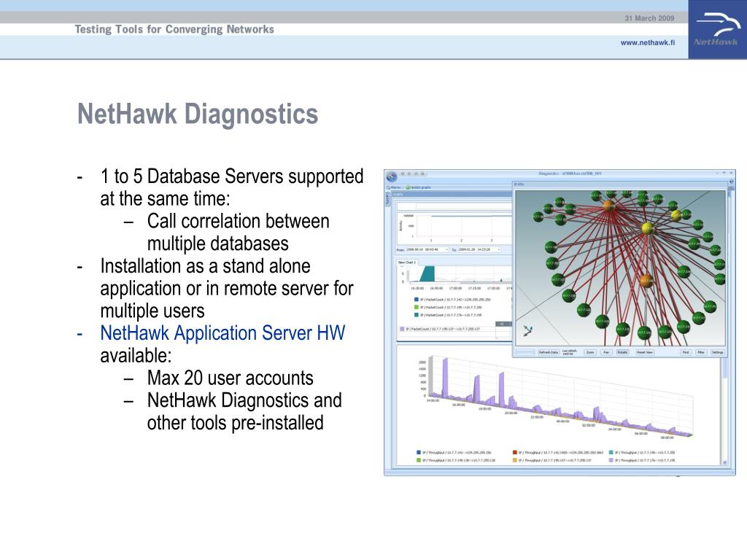
Task: Click green Throughput legend swatch
Action: pyautogui.click(x=419, y=461)
